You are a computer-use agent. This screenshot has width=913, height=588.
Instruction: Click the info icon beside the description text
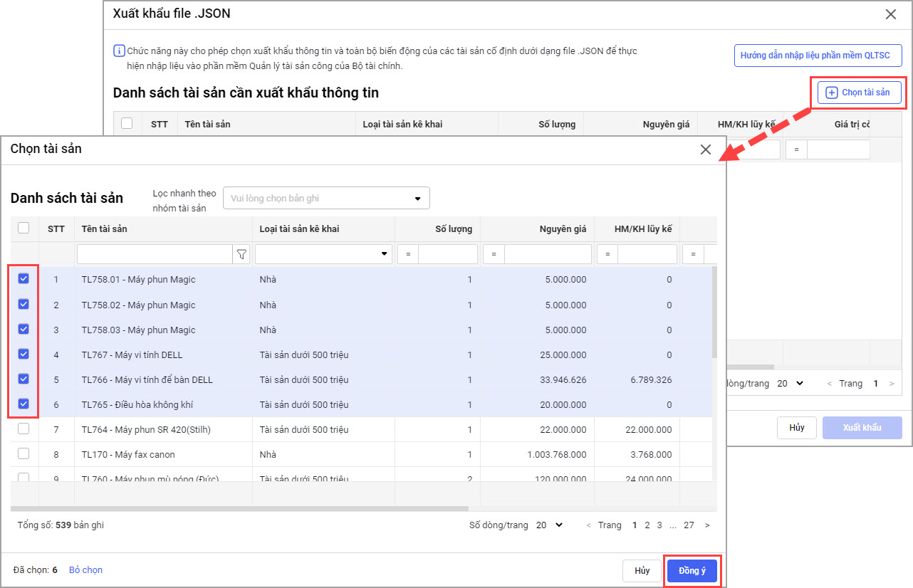point(119,51)
